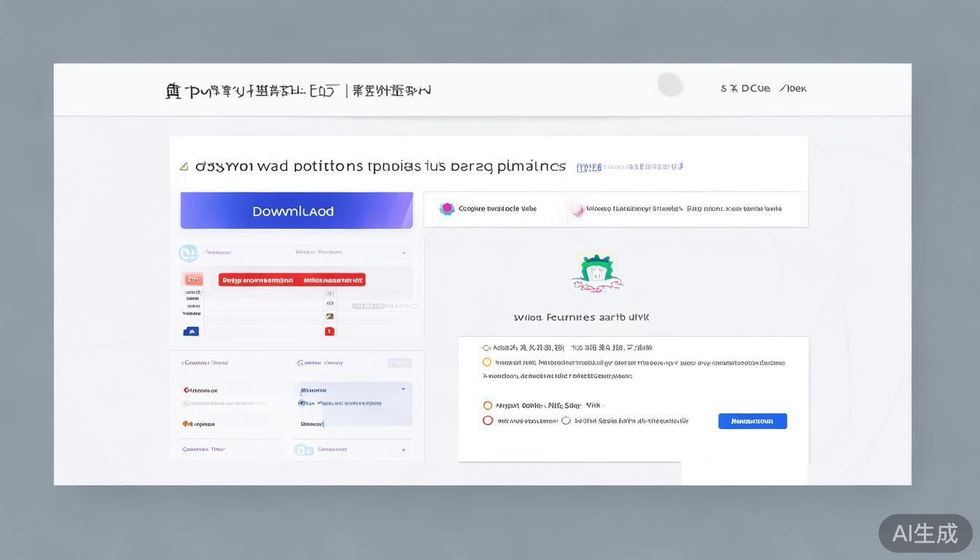Click the pink hexagon badge icon beside Cognize
Screen dimensions: 980x560
click(446, 209)
